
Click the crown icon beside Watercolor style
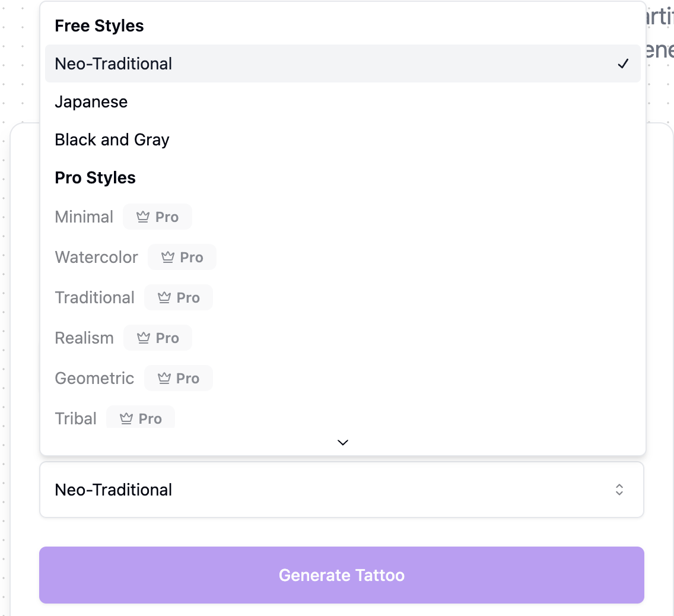click(167, 257)
